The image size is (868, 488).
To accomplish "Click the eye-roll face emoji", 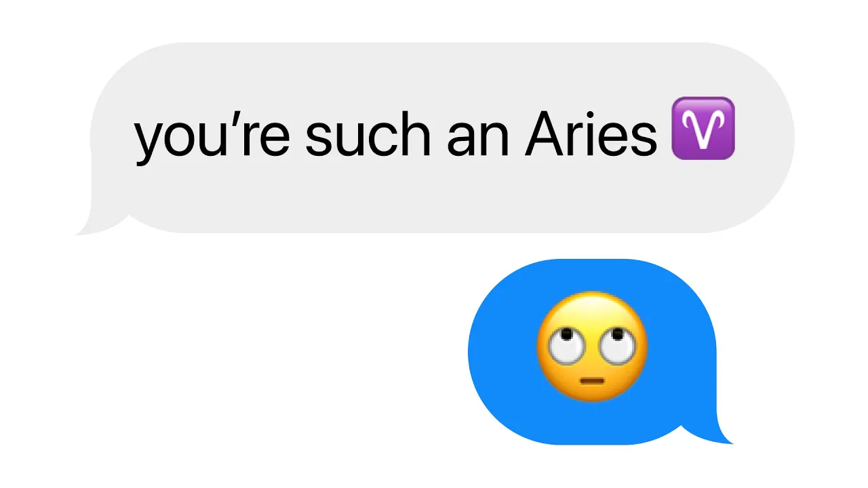I will (592, 347).
